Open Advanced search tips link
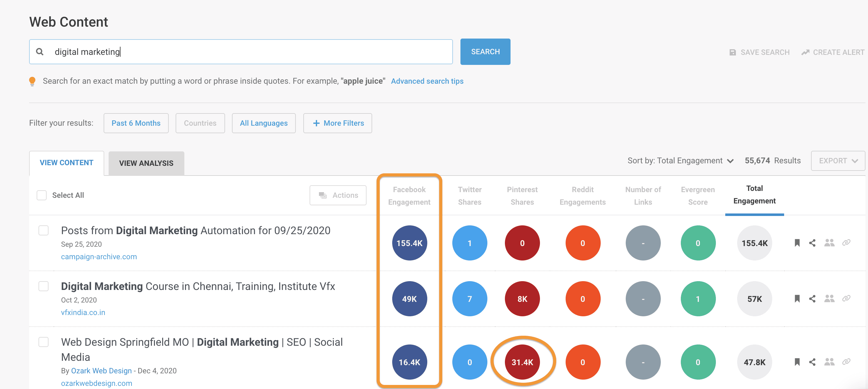Image resolution: width=868 pixels, height=389 pixels. (427, 81)
